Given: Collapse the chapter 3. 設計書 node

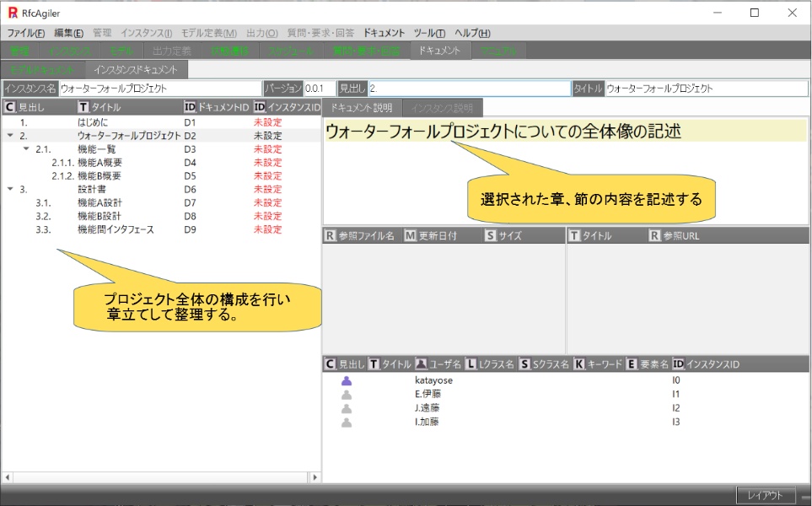Looking at the screenshot, I should click(x=9, y=190).
